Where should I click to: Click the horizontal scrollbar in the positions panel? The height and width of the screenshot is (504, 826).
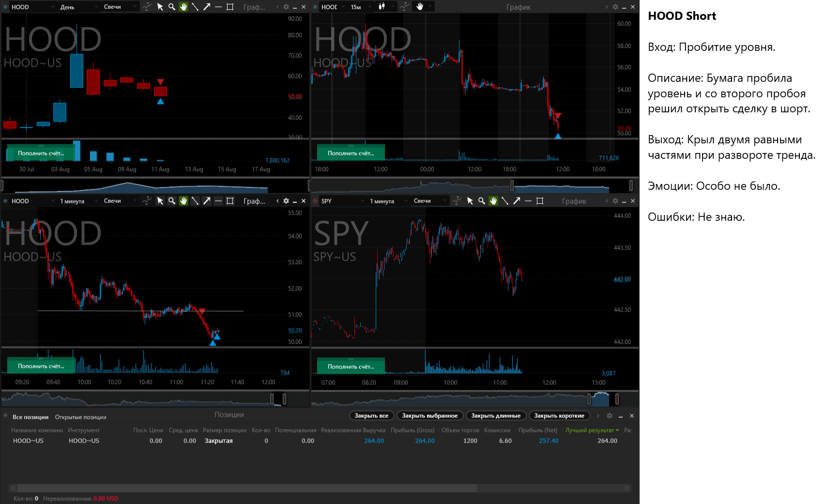[247, 488]
